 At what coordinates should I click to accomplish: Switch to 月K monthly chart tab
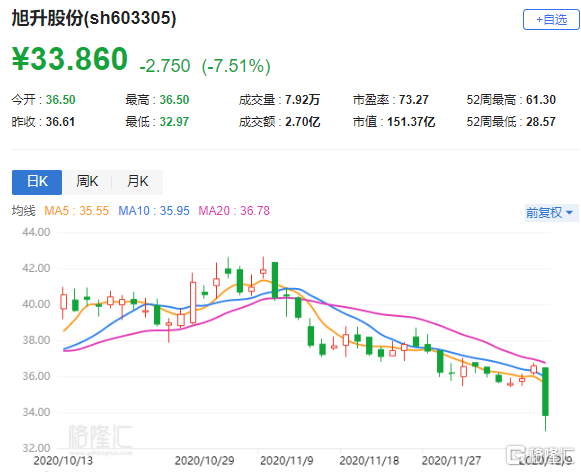(x=137, y=182)
